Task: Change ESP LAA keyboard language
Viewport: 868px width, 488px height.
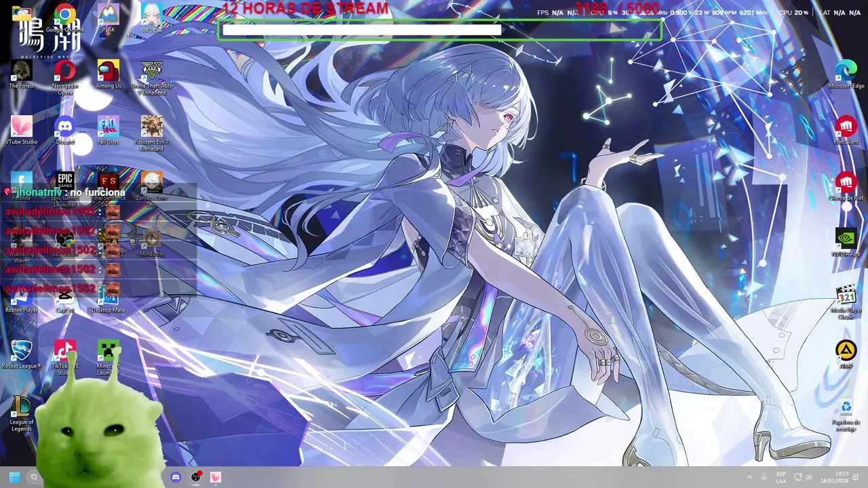Action: pyautogui.click(x=781, y=477)
